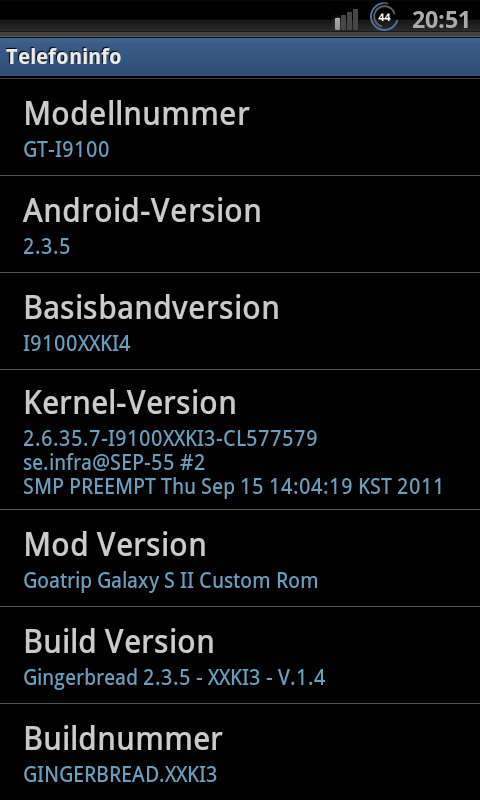Open the Mod Version entry
The height and width of the screenshot is (800, 480).
(x=240, y=558)
